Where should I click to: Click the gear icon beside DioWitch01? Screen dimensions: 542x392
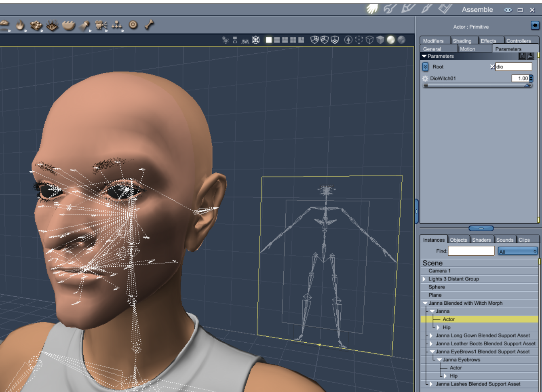[x=425, y=78]
